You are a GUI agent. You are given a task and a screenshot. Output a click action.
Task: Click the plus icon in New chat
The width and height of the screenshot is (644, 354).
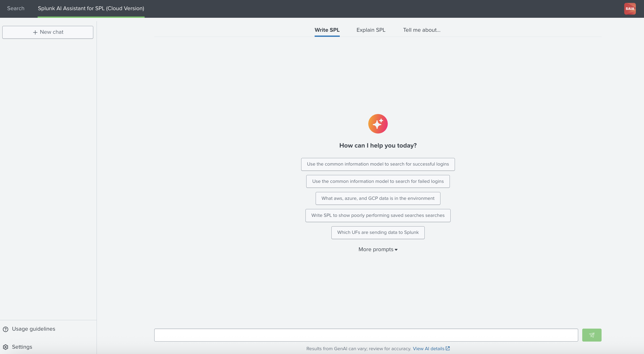click(x=35, y=32)
